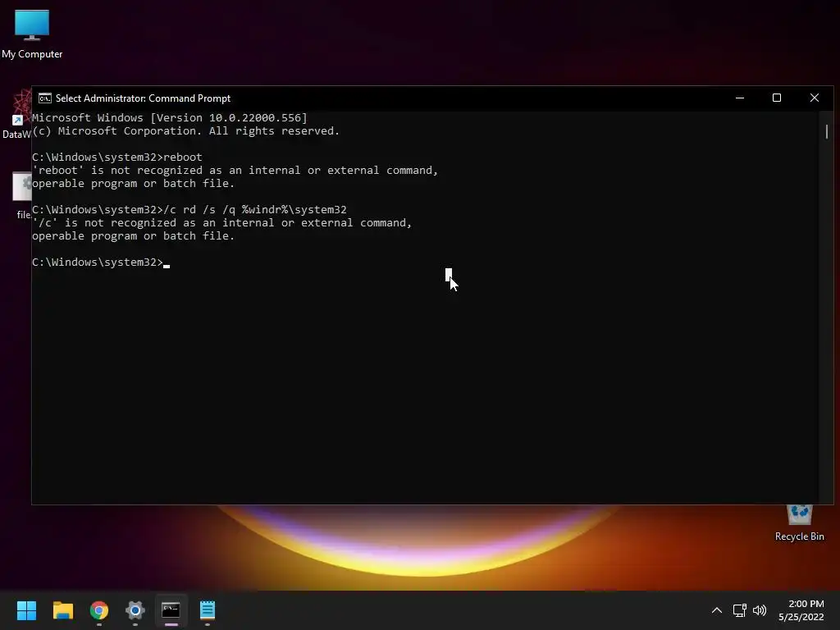The width and height of the screenshot is (840, 630).
Task: Maximize the Command Prompt window
Action: tap(777, 98)
